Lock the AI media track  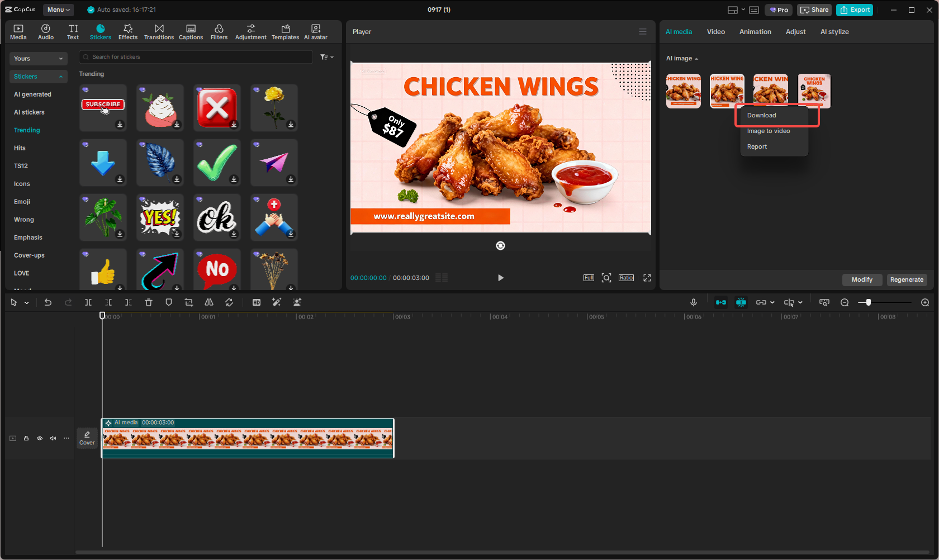point(26,438)
